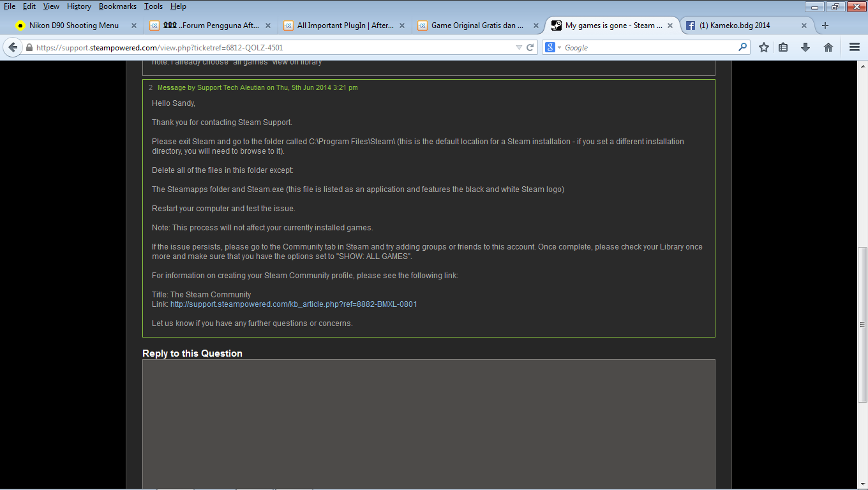Click the 'Reply to this Question' heading

192,353
